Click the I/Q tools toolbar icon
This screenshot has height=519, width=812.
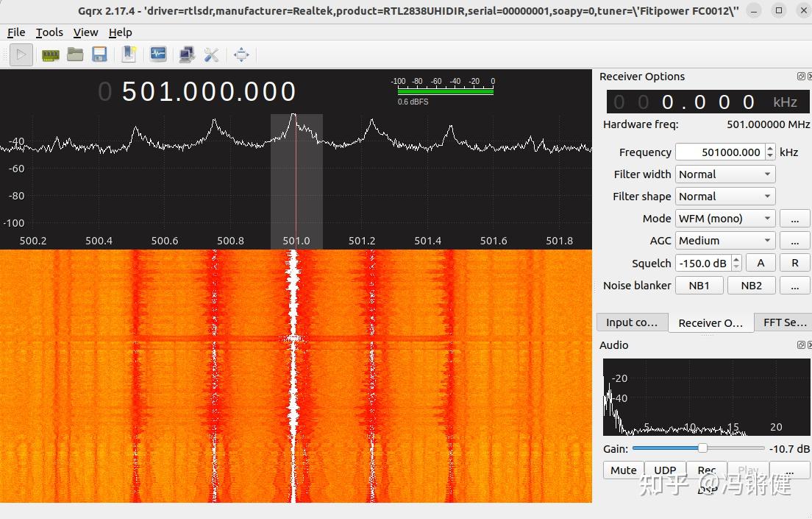point(158,54)
